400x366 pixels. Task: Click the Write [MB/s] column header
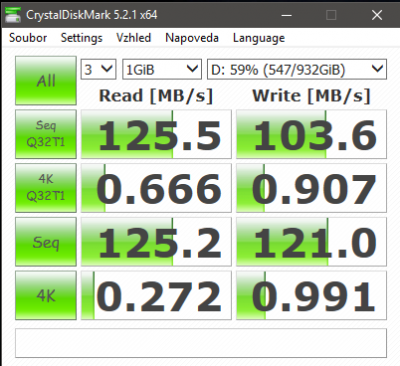click(x=311, y=96)
